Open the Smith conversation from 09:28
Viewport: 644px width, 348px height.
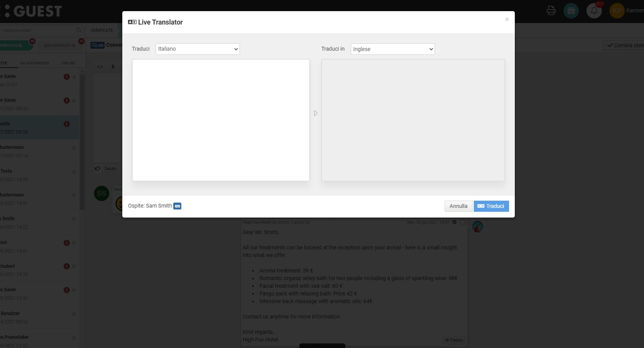coord(39,128)
